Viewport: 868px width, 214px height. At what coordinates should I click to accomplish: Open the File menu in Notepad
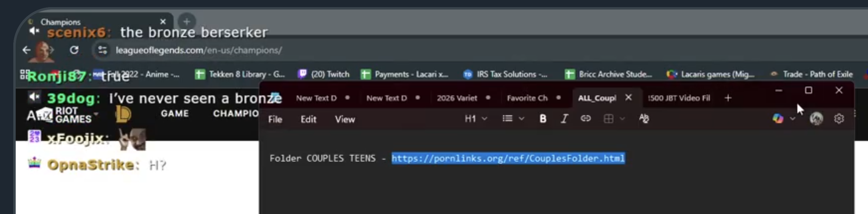(275, 119)
